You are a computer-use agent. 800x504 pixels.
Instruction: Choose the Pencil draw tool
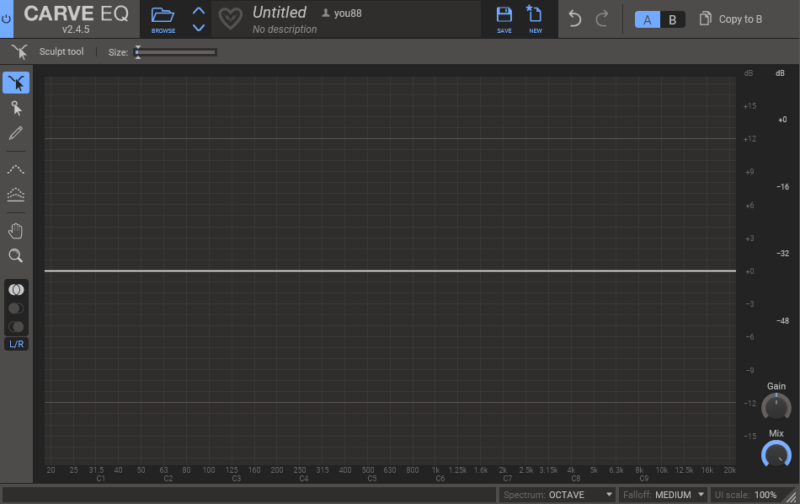tap(16, 133)
